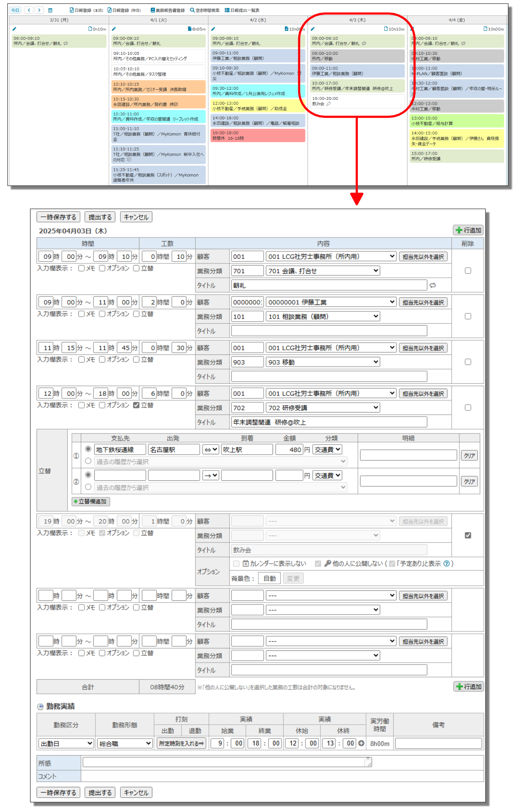Go to previous week arrow
Image resolution: width=520 pixels, height=812 pixels.
pyautogui.click(x=29, y=10)
